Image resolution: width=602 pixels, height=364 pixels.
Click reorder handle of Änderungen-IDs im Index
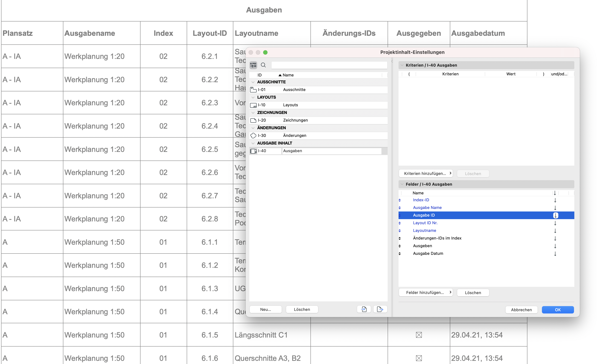400,238
